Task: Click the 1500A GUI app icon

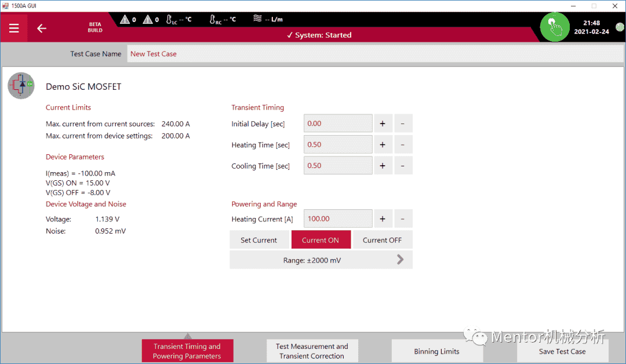Action: pos(5,6)
